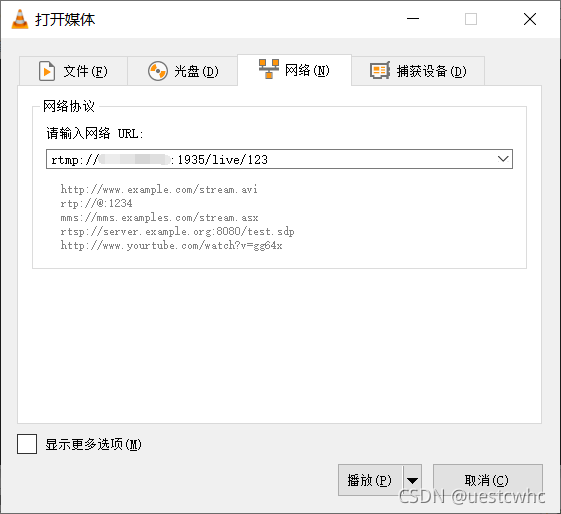Click example text http://www.example.com/stream.avi
Viewport: 561px width, 514px height.
[x=159, y=189]
